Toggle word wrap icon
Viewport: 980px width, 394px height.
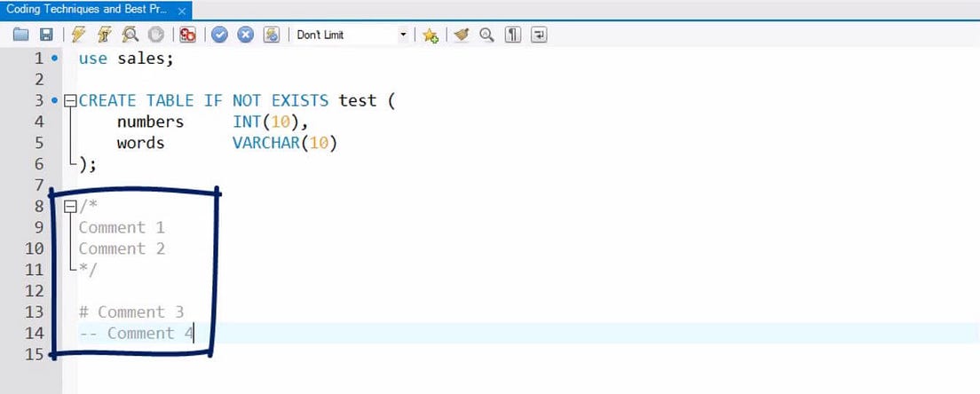pyautogui.click(x=539, y=35)
